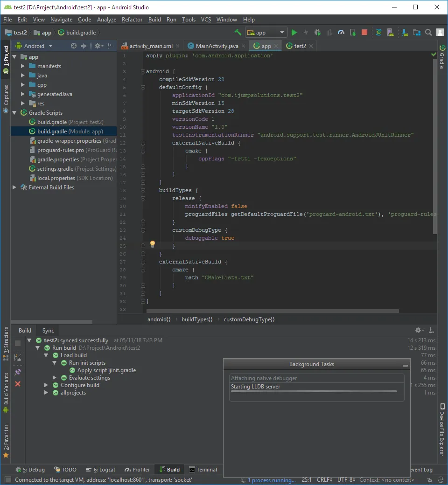
Task: Toggle the Build tool window button
Action: pyautogui.click(x=169, y=470)
